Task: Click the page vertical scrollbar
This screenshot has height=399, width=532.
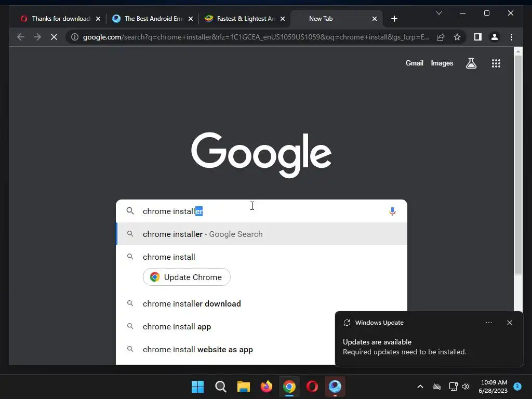Action: point(518,165)
